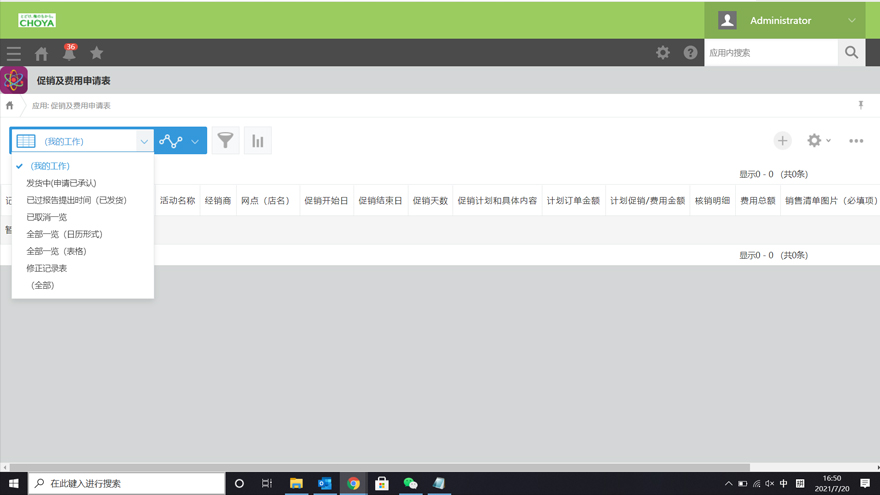Open the hamburger navigation menu
Screen dimensions: 880x495
coord(13,53)
